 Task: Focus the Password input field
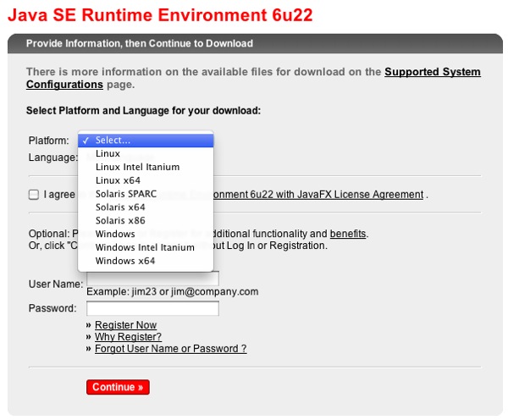[x=152, y=308]
